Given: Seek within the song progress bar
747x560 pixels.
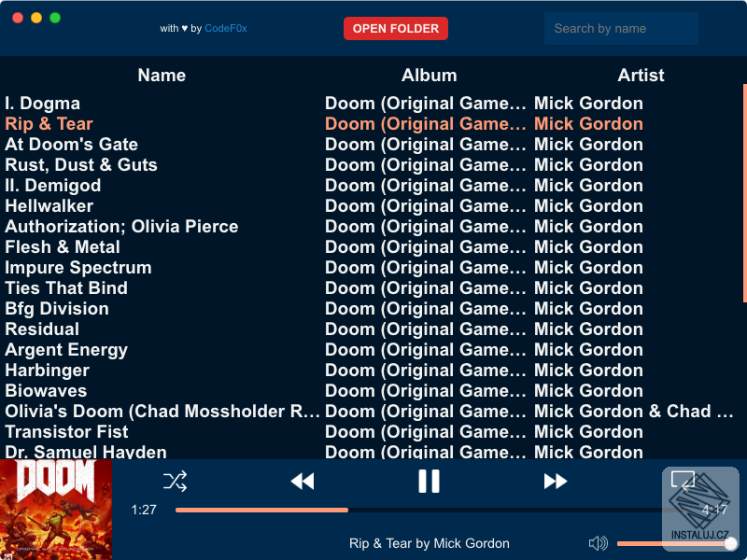Looking at the screenshot, I should [429, 510].
